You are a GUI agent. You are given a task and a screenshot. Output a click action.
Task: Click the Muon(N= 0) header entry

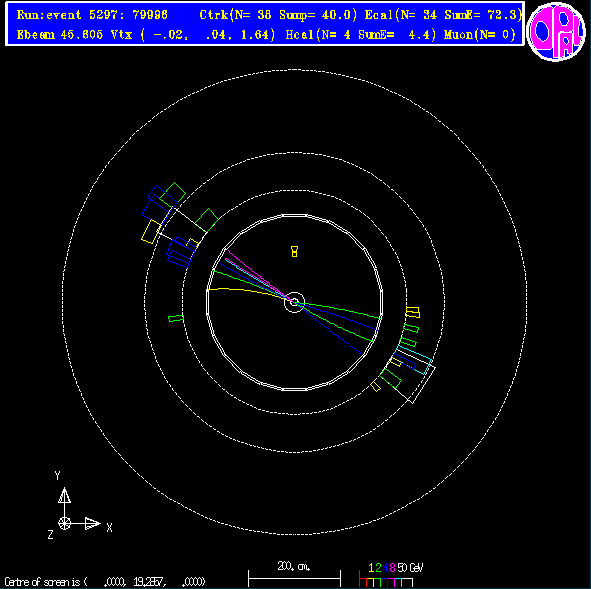[480, 35]
